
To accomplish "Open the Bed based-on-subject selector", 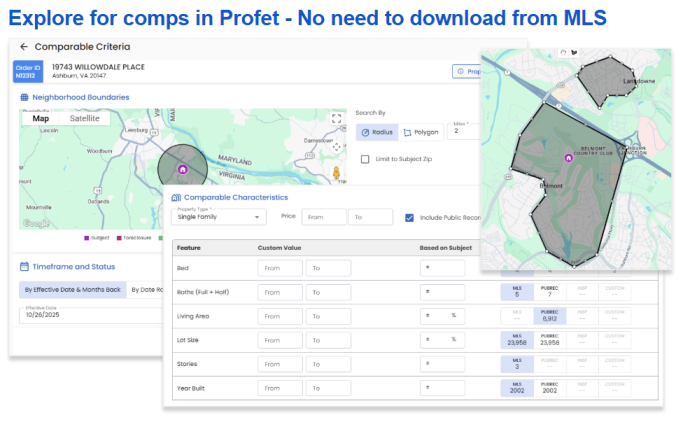I will (x=442, y=268).
